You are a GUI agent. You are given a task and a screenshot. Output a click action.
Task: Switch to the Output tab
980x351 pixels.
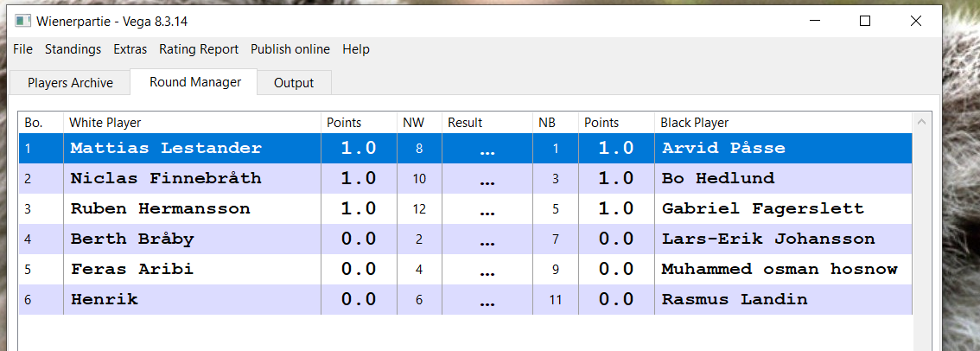pyautogui.click(x=294, y=83)
